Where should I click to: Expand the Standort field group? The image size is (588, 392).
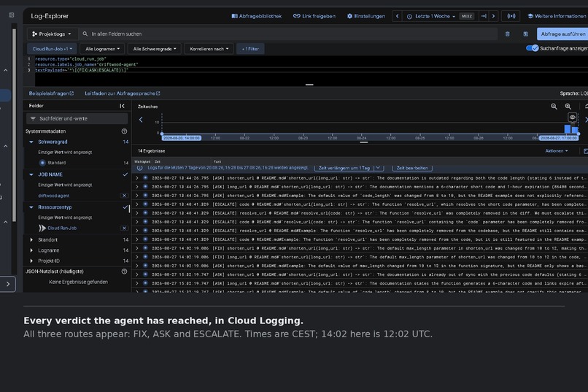pyautogui.click(x=31, y=239)
